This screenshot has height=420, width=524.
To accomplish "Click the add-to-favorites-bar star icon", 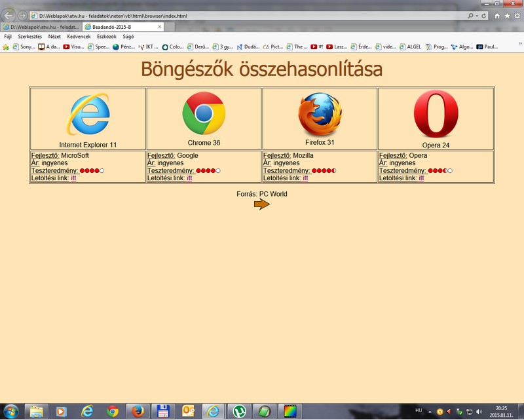I will [x=6, y=47].
